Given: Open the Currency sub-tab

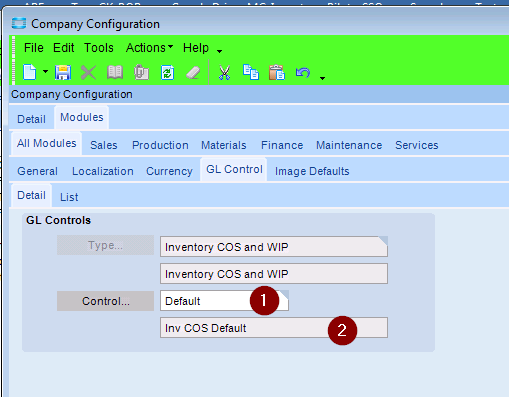Looking at the screenshot, I should 169,171.
